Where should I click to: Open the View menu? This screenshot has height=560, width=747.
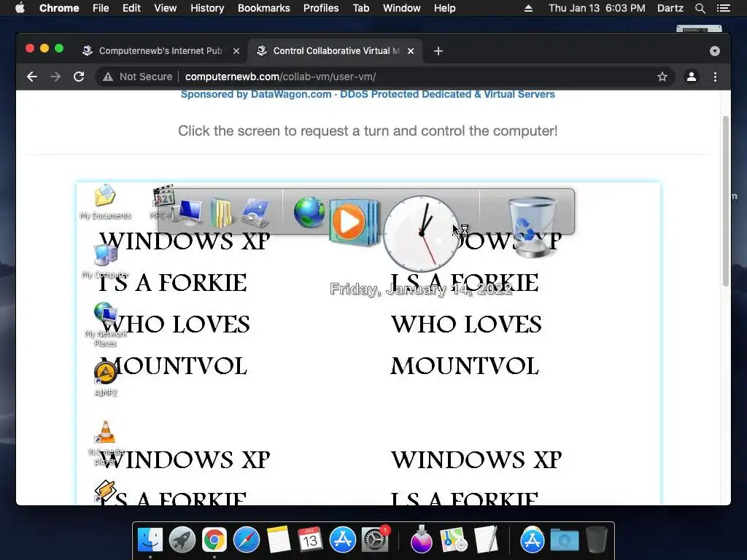pos(166,8)
